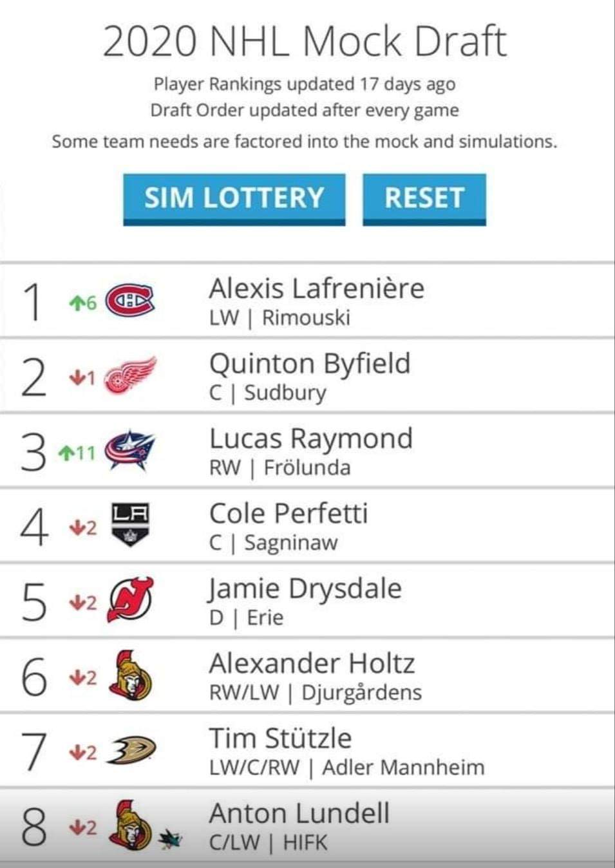The width and height of the screenshot is (615, 868).
Task: Click the LA Kings logo
Action: (131, 525)
